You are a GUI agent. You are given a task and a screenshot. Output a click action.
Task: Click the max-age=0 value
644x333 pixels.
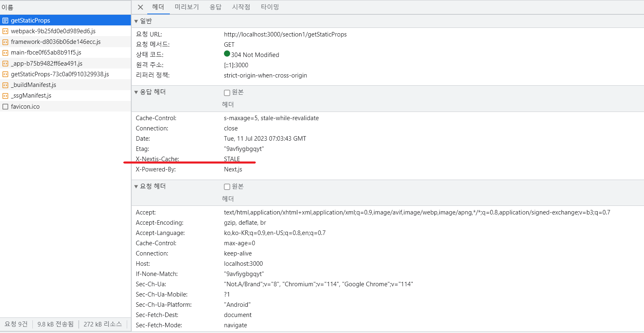[240, 243]
